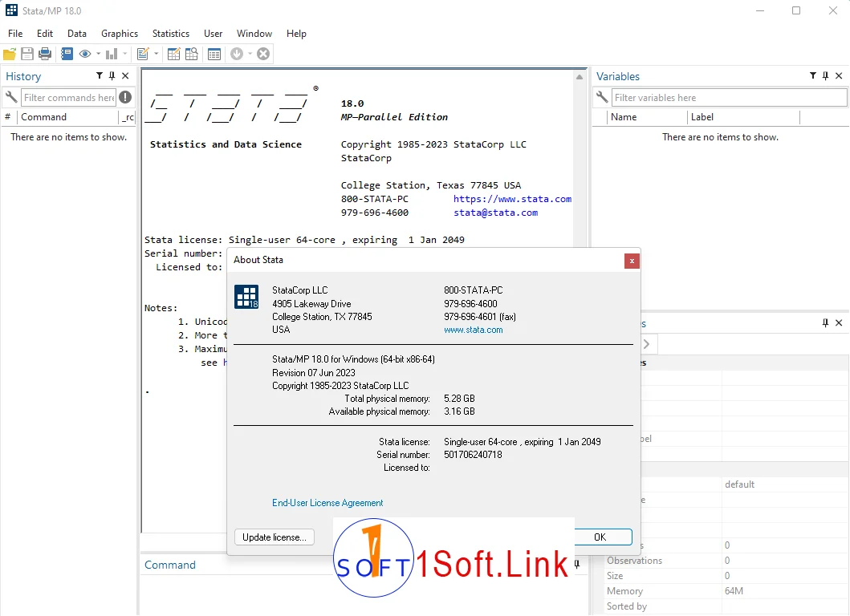Toggle the History panel pin
This screenshot has width=850, height=616.
pos(112,76)
